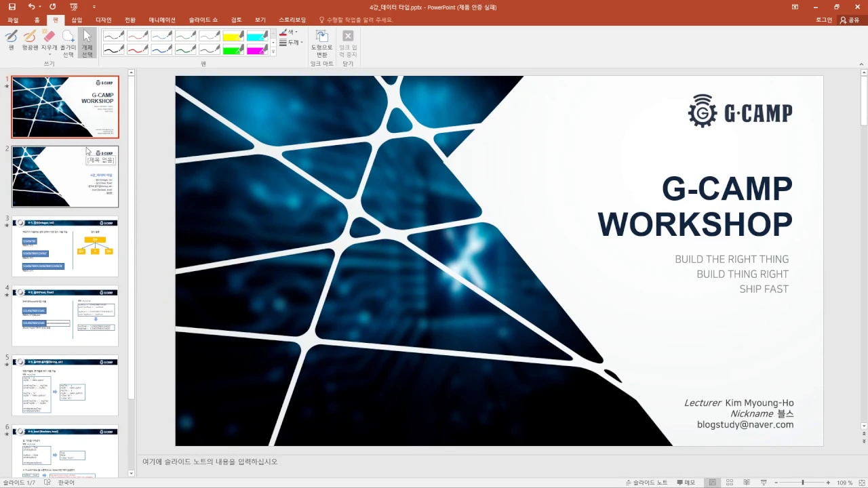
Task: Open the 두께 pen thickness dropdown
Action: (292, 42)
